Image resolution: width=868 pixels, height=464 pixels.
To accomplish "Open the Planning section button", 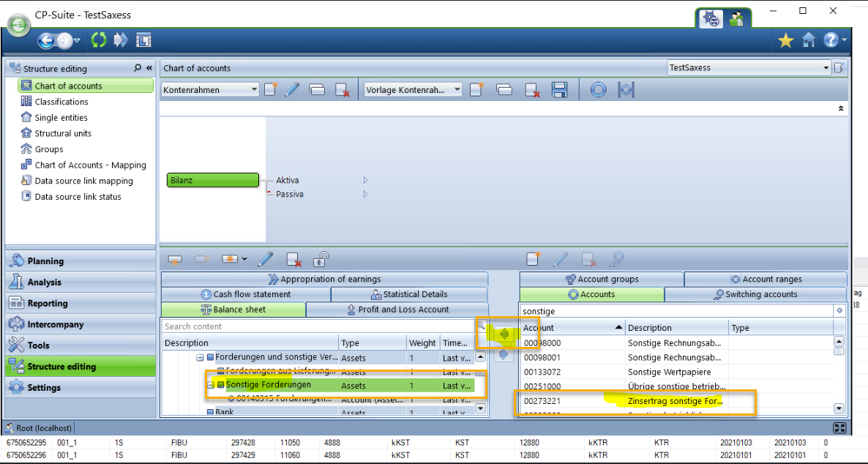I will click(x=45, y=261).
